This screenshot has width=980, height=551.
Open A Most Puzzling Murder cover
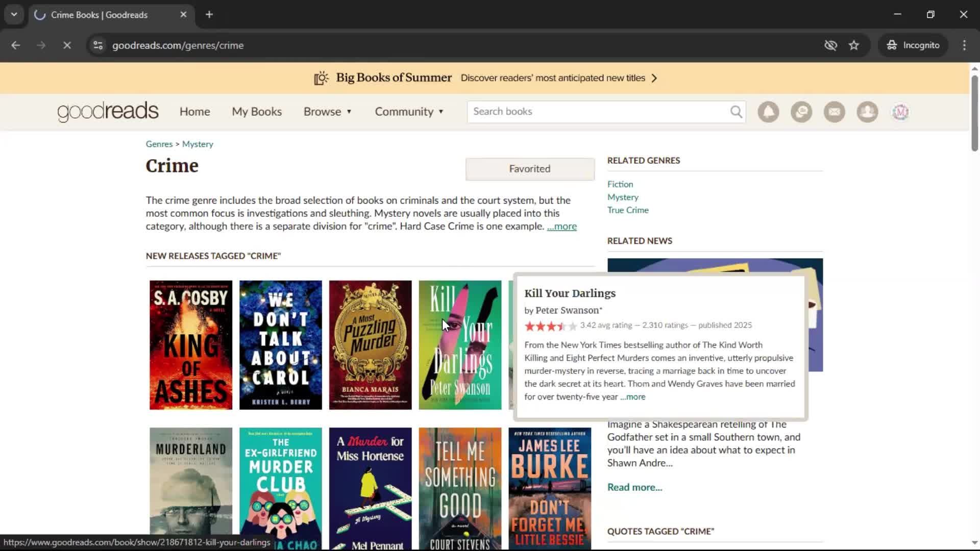pyautogui.click(x=371, y=345)
